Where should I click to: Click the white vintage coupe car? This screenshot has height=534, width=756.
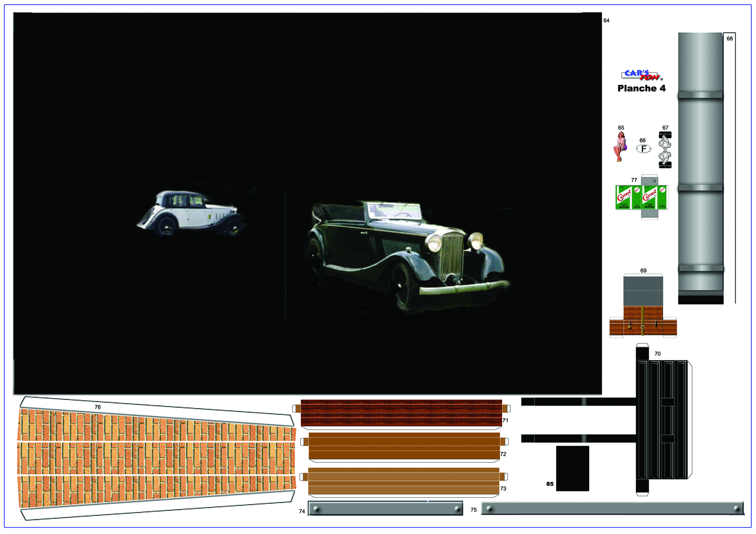[x=192, y=213]
